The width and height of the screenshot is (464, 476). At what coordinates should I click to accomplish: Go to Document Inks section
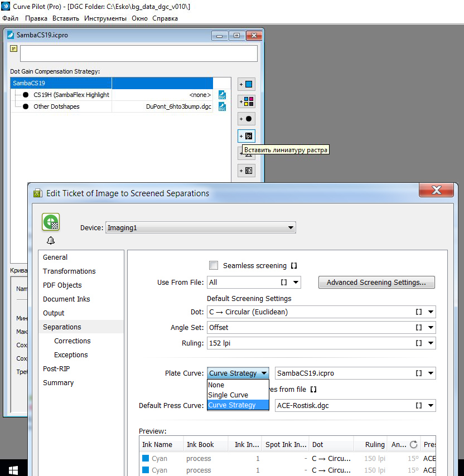[x=81, y=299]
